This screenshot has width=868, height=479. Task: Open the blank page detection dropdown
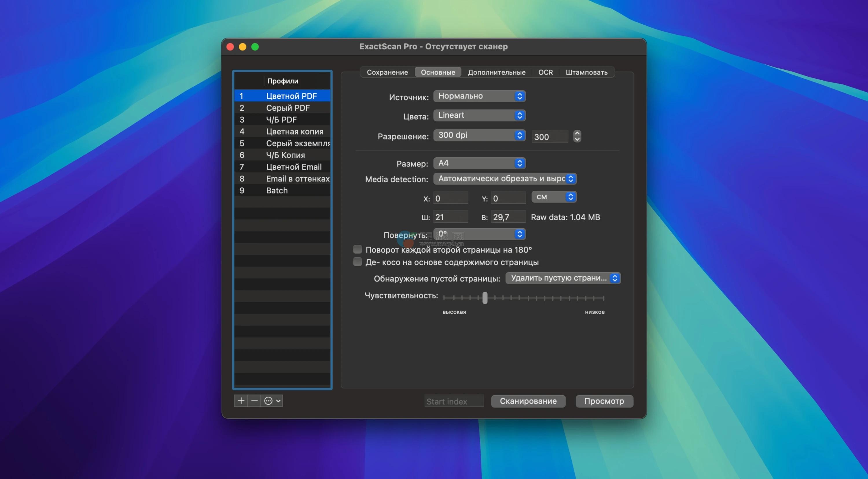[x=563, y=278]
